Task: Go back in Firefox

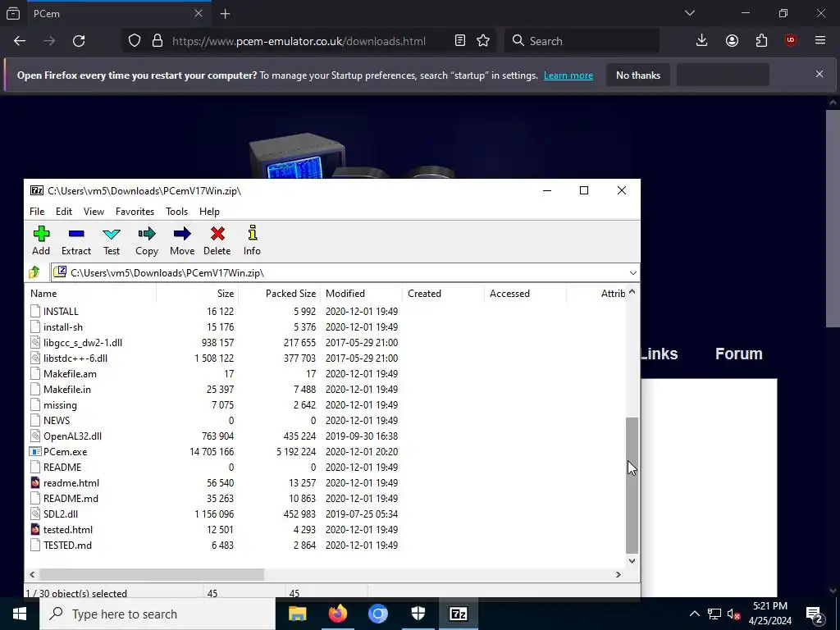Action: (20, 41)
